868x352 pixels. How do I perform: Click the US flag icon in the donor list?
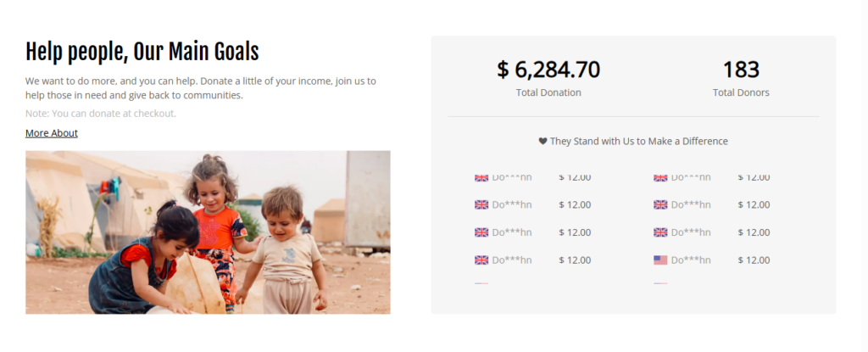[x=660, y=260]
